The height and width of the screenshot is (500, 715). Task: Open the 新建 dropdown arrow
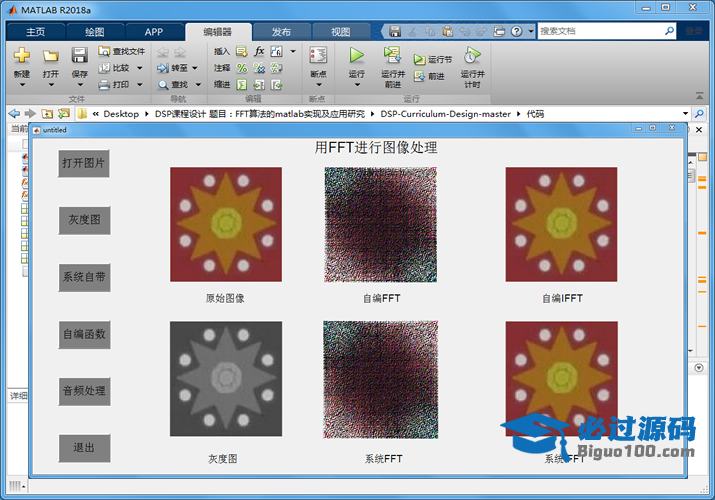tap(22, 85)
